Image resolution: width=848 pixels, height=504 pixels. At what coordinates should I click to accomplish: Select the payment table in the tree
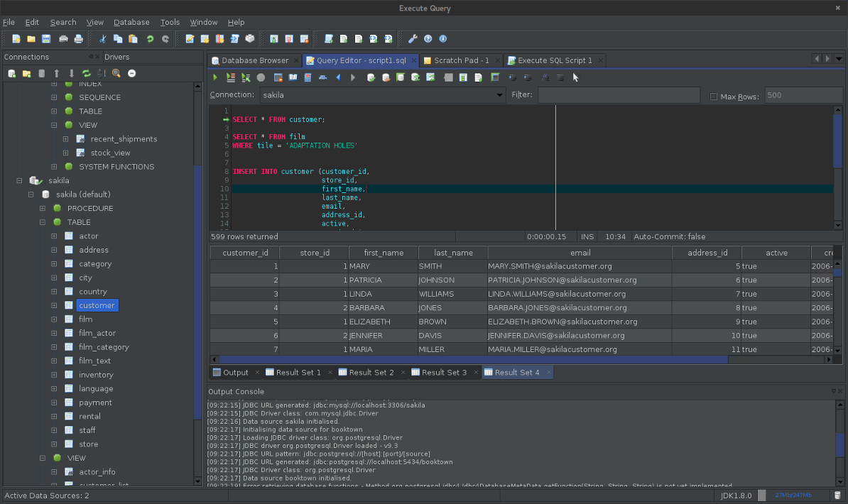95,402
